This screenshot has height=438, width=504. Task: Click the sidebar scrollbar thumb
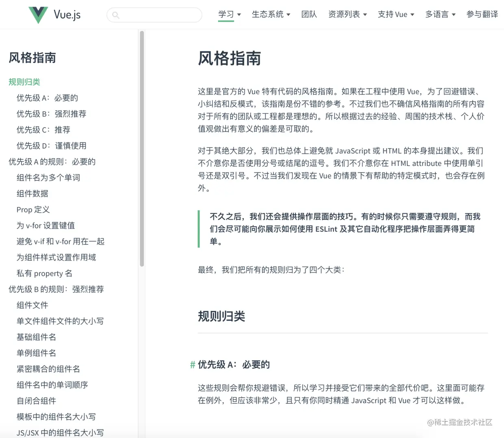142,149
